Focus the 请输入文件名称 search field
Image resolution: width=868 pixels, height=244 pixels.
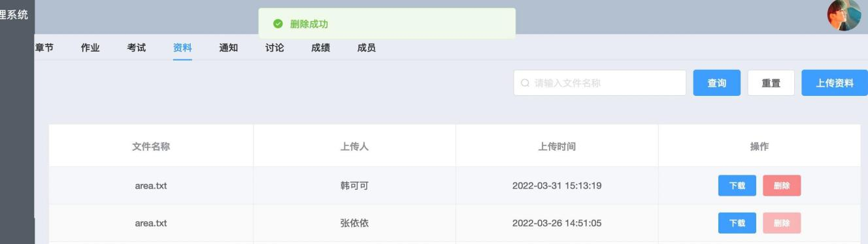click(599, 83)
